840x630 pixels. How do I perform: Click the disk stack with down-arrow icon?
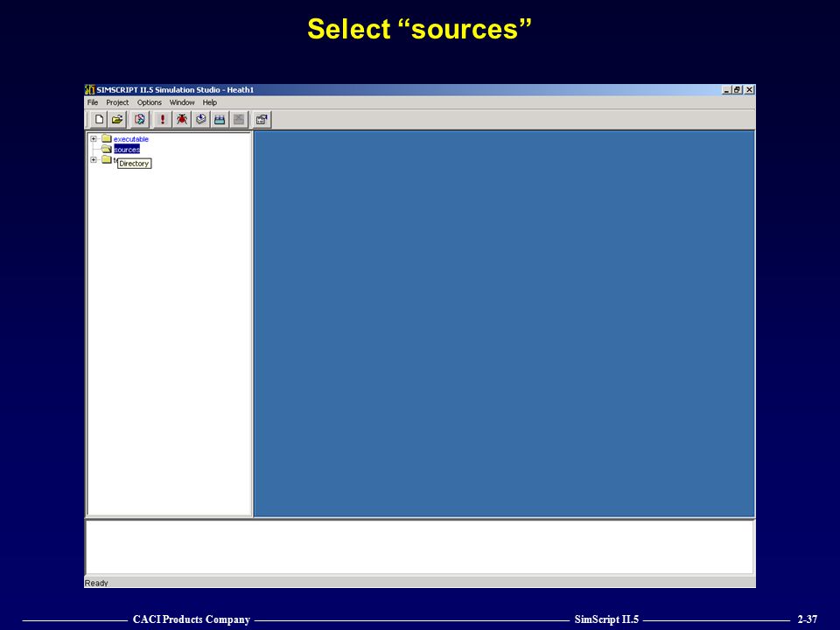point(201,120)
